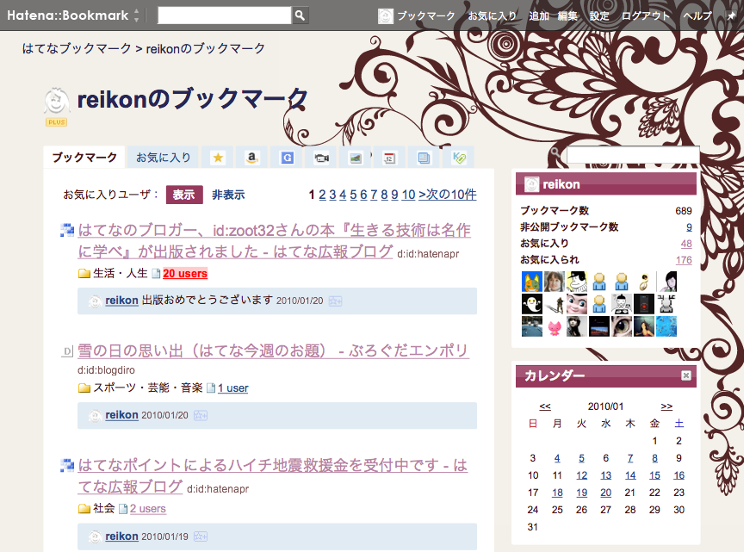Open the blue G tab icon
This screenshot has width=756, height=552.
(287, 158)
